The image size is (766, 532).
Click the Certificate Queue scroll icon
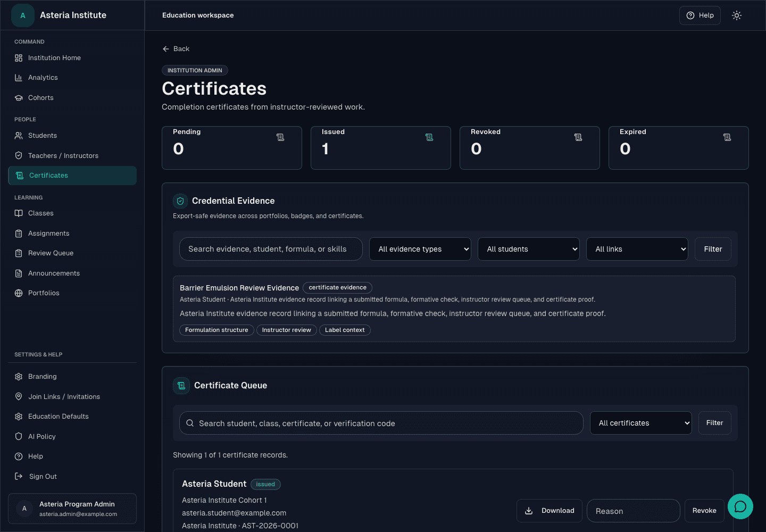click(x=181, y=386)
